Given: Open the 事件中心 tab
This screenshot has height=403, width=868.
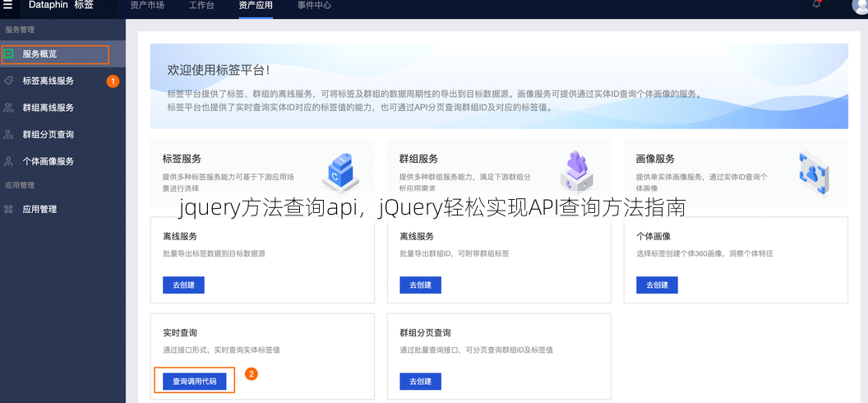Looking at the screenshot, I should pos(315,6).
